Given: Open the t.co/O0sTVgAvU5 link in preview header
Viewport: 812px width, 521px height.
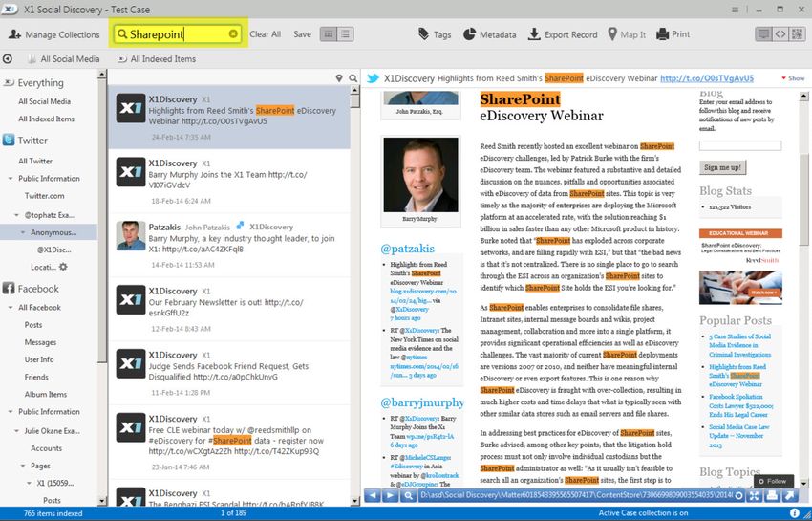Looking at the screenshot, I should [x=707, y=78].
